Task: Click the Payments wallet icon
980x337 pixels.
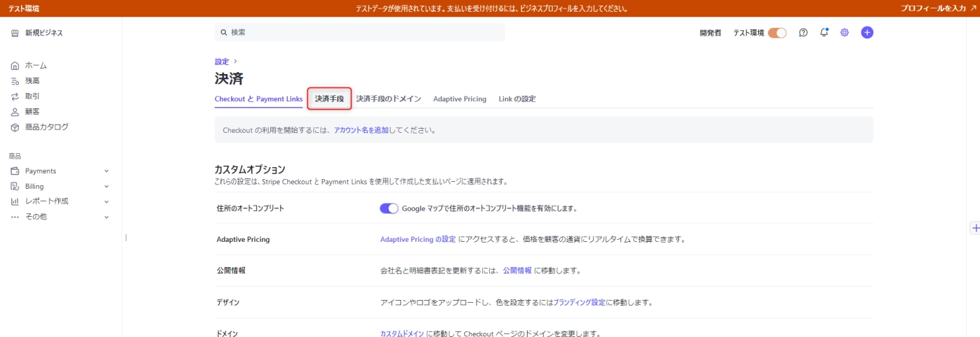Action: pos(15,171)
